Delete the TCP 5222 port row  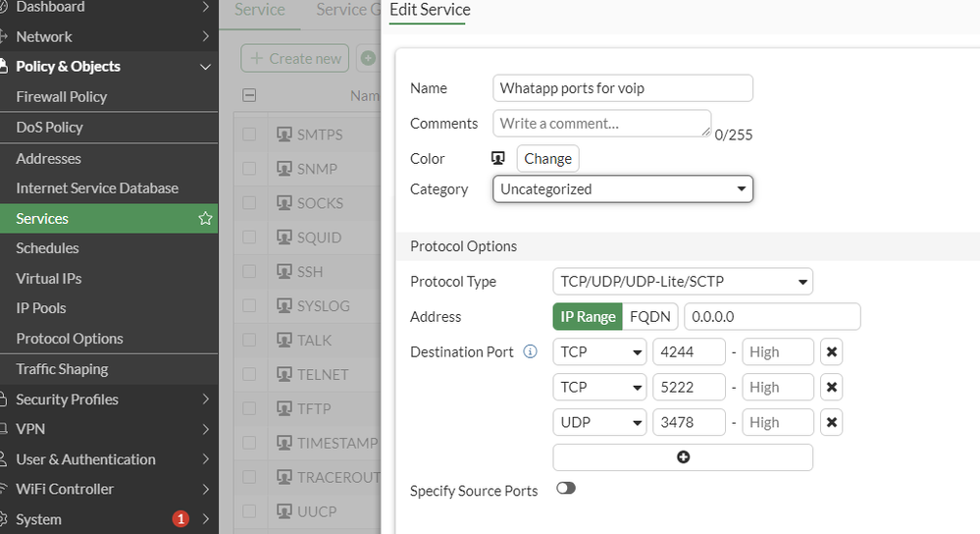[x=832, y=388]
